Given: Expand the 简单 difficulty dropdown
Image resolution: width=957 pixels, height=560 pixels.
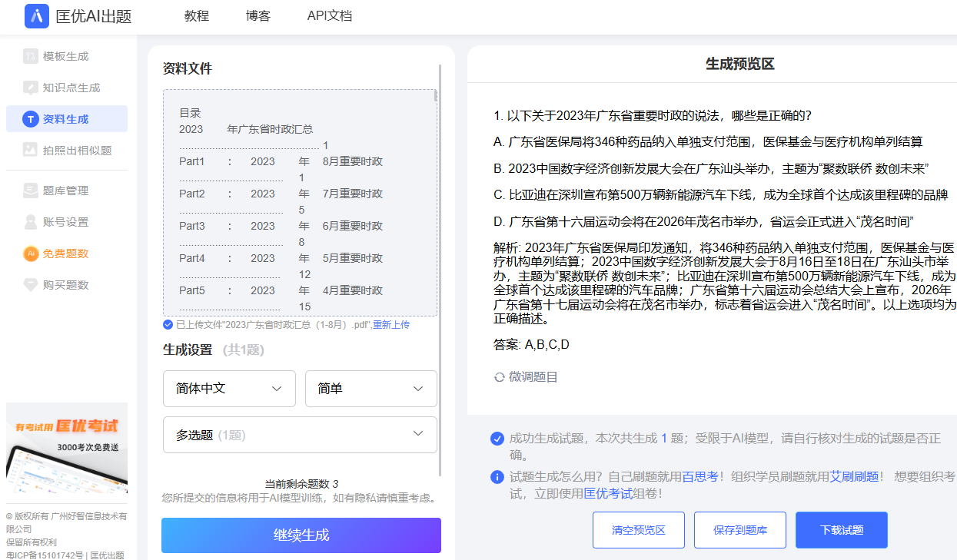Looking at the screenshot, I should [x=371, y=389].
